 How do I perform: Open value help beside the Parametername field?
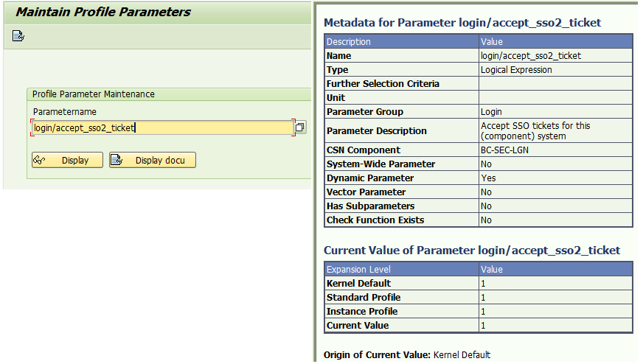point(300,127)
